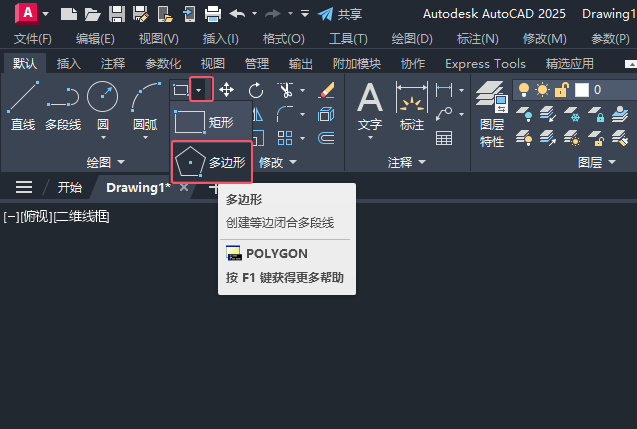Select the Drawing1* file tab
Image resolution: width=637 pixels, height=429 pixels.
pos(138,187)
